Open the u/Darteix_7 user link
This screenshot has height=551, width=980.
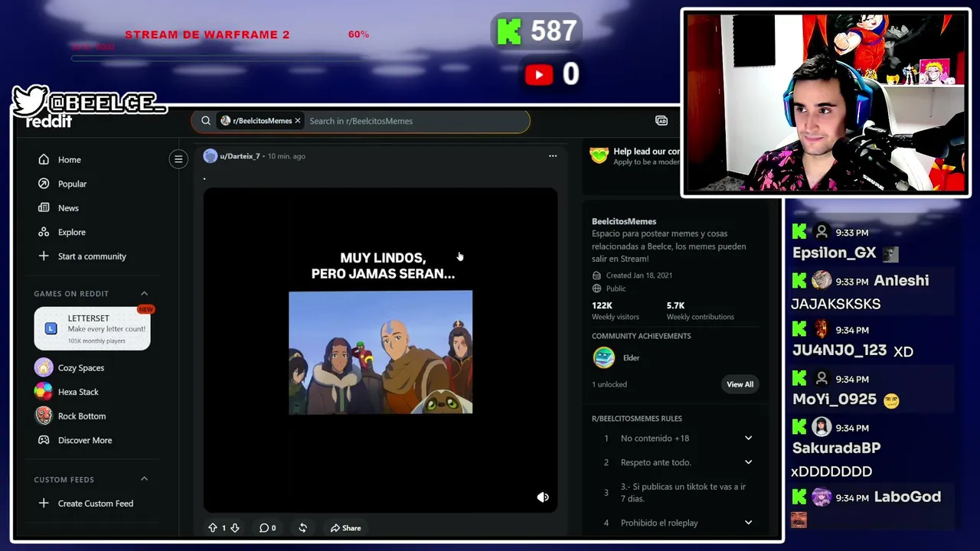(x=240, y=156)
